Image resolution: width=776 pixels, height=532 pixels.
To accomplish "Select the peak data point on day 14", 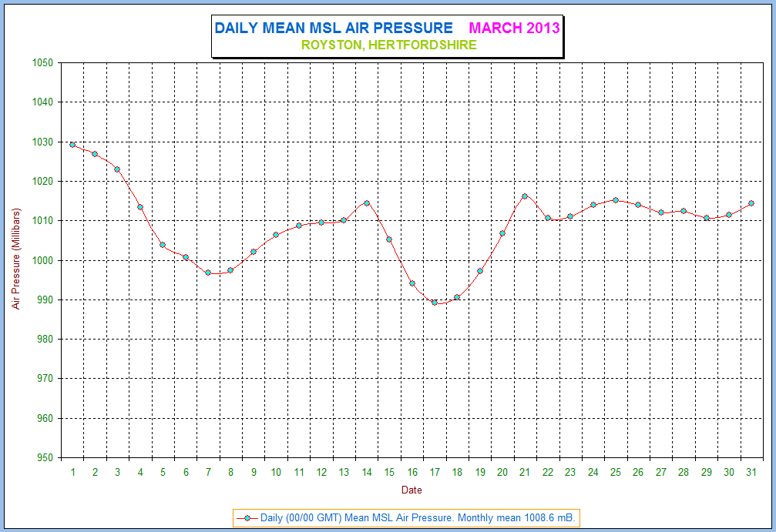I will [x=367, y=202].
